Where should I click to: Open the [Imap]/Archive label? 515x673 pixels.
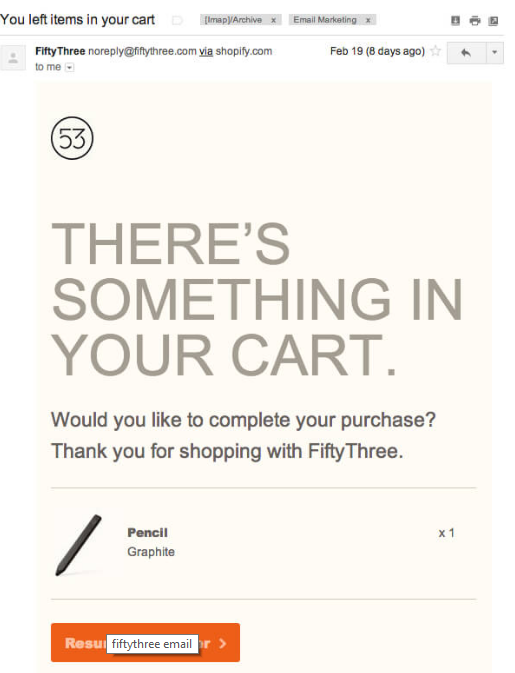tap(233, 20)
